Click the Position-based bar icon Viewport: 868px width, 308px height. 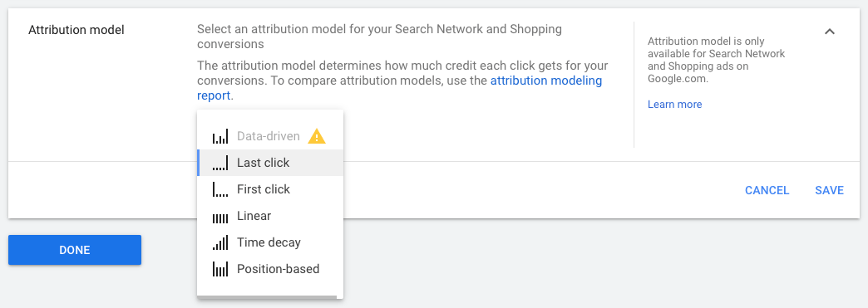(x=219, y=269)
